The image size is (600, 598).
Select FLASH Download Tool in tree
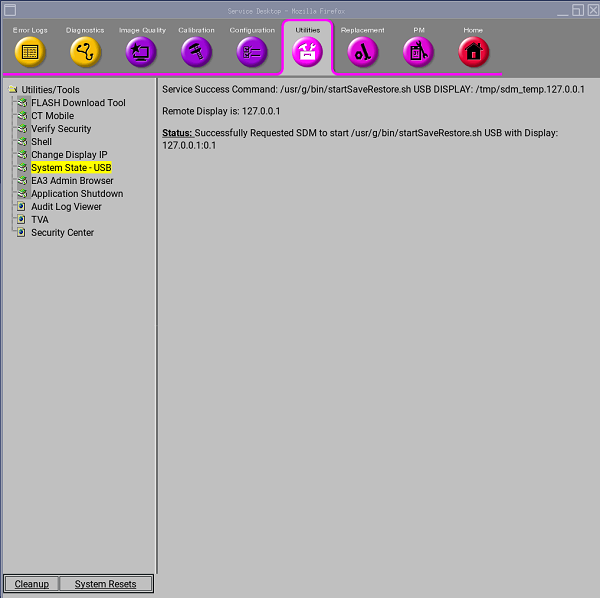pyautogui.click(x=78, y=103)
